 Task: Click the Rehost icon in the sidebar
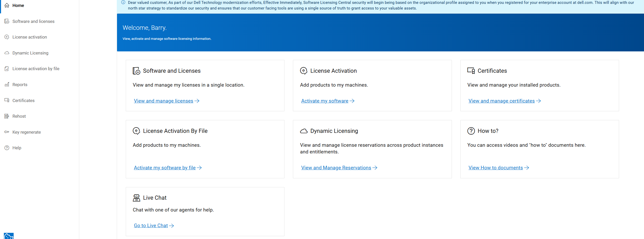[x=7, y=116]
